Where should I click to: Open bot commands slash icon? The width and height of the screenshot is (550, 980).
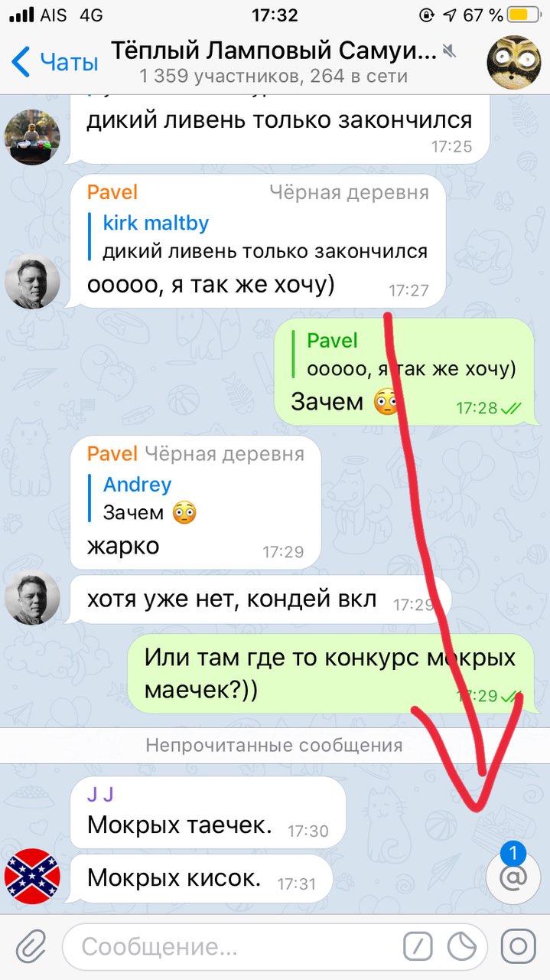click(x=418, y=947)
